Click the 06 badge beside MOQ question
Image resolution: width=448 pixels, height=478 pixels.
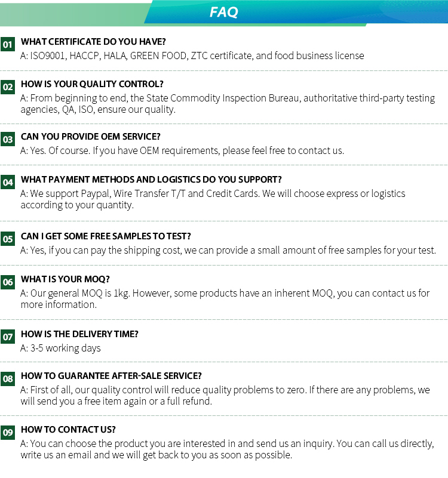[x=8, y=282]
